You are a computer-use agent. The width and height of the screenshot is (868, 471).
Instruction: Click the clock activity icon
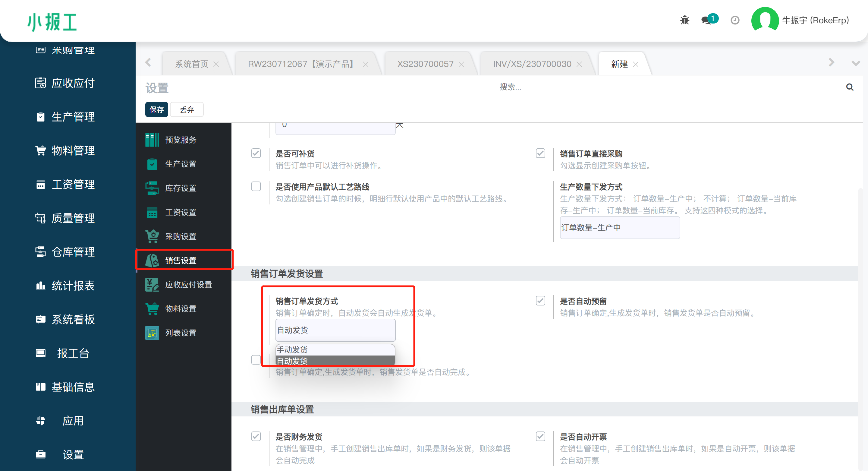(735, 20)
